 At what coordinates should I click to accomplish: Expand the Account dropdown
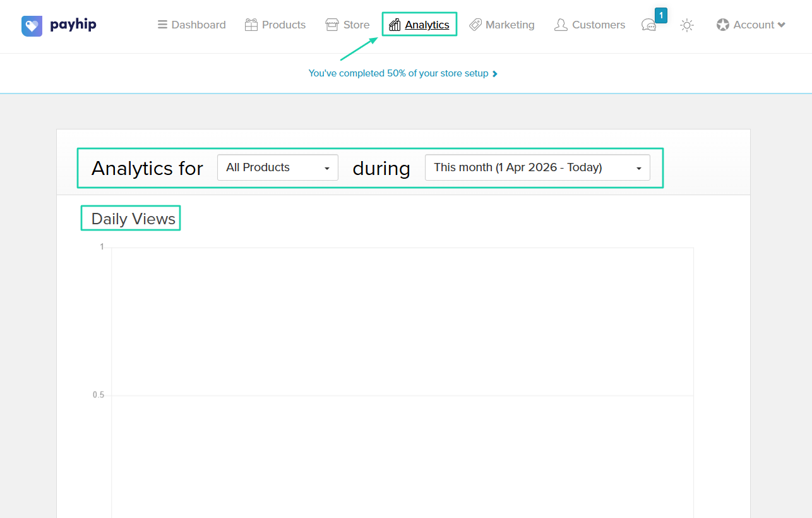(x=751, y=25)
